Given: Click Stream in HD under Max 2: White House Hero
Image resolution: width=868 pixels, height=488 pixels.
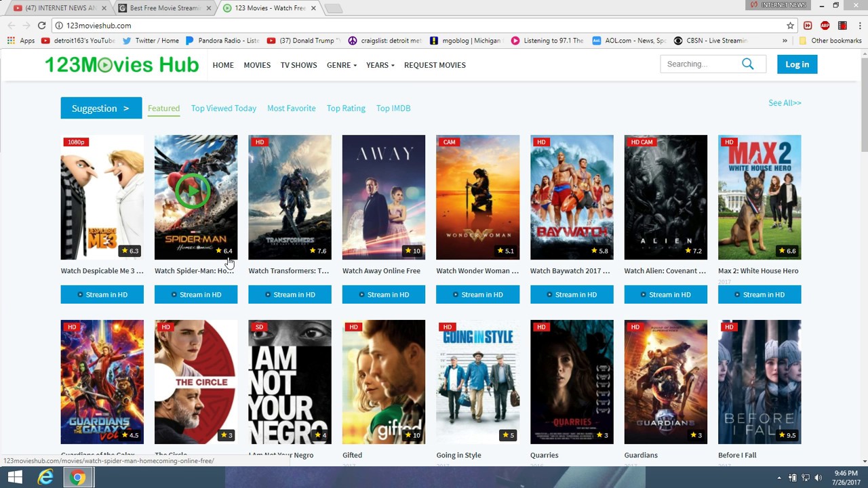Looking at the screenshot, I should 759,294.
